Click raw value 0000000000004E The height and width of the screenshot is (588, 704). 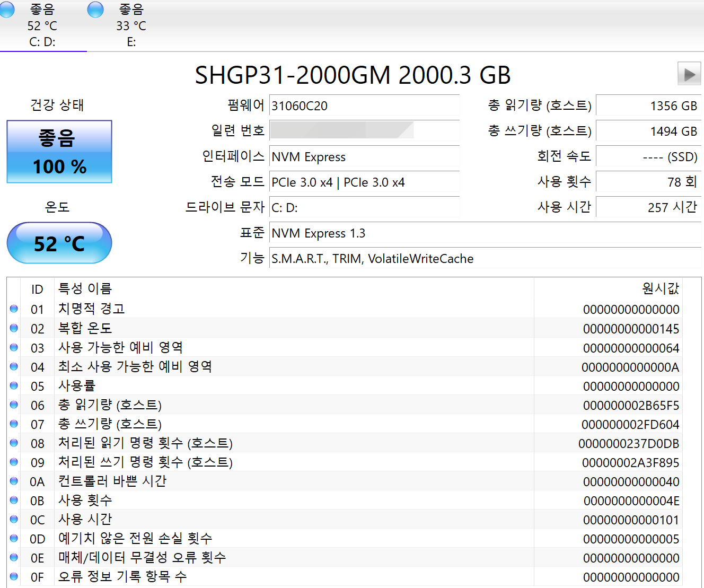coord(632,501)
